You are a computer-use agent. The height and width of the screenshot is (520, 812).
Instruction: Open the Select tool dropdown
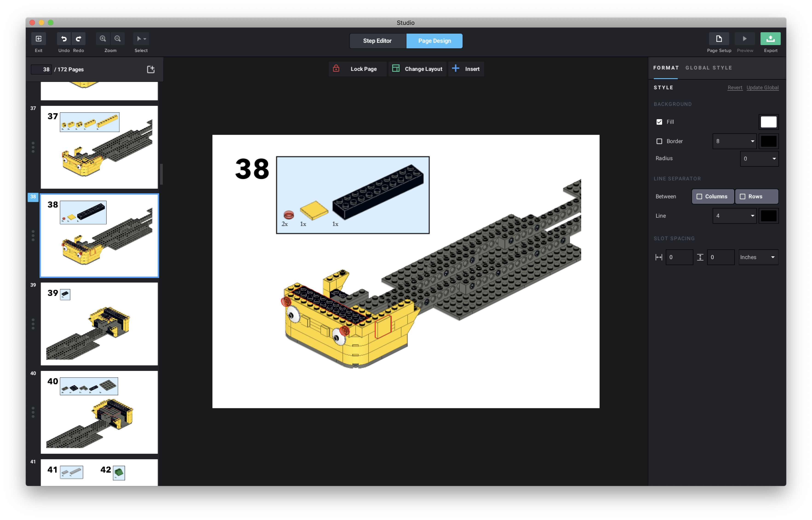pyautogui.click(x=141, y=39)
